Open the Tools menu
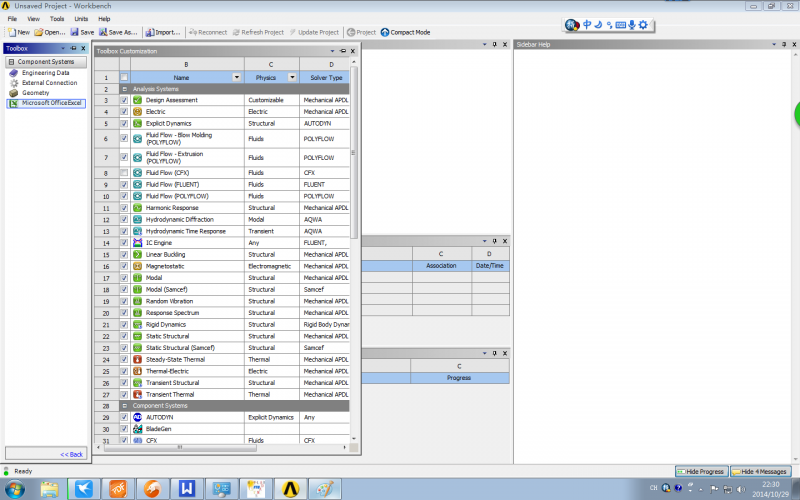 (x=57, y=19)
